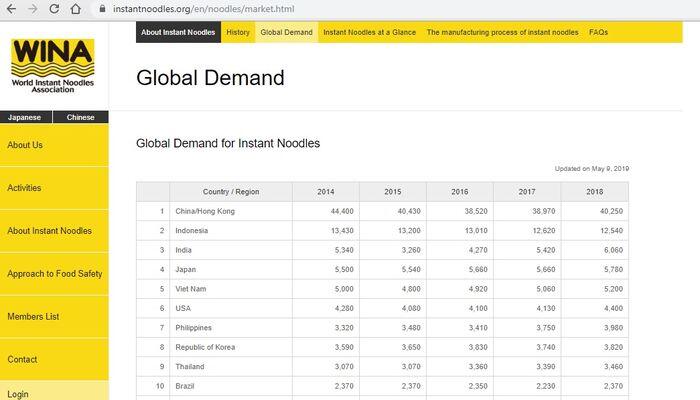Image resolution: width=700 pixels, height=400 pixels.
Task: Click Brazil 2017 value 2,230
Action: [546, 386]
